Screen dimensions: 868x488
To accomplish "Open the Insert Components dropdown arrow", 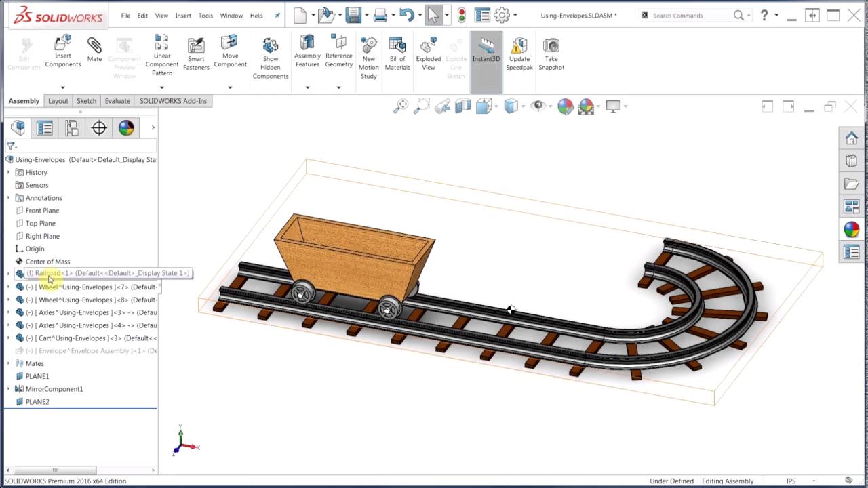I will (62, 87).
